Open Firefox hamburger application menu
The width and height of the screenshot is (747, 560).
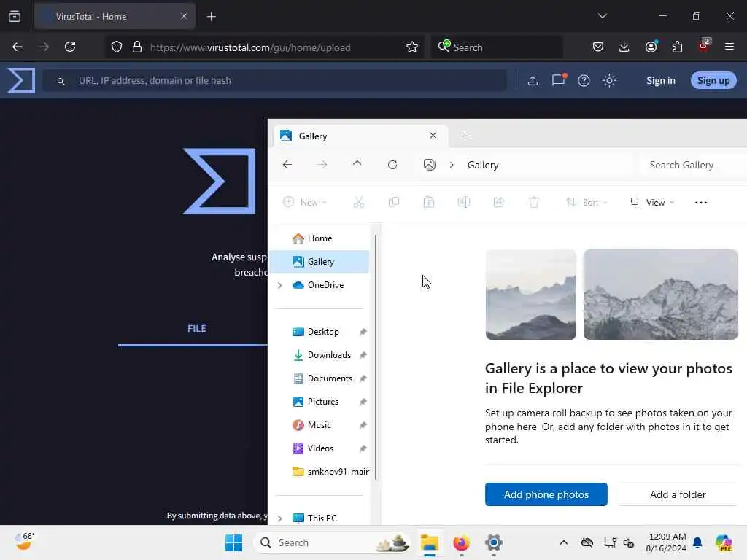pyautogui.click(x=729, y=47)
